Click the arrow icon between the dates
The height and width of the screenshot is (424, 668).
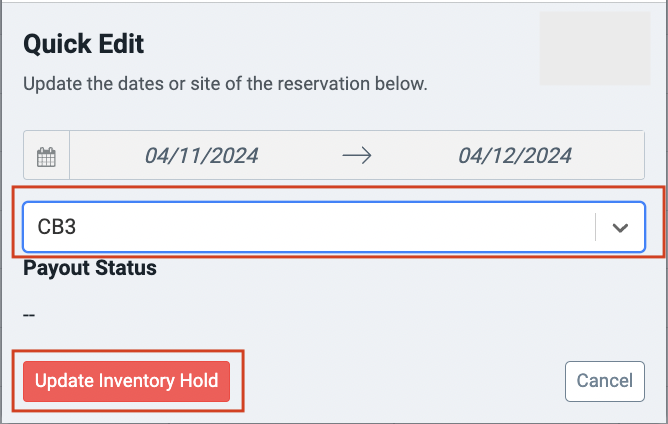point(357,156)
